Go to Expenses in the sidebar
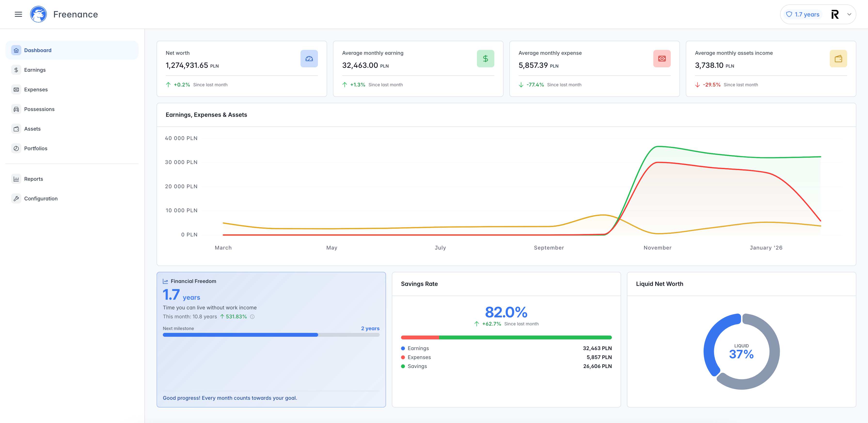Screen dimensions: 868x423 pos(36,89)
